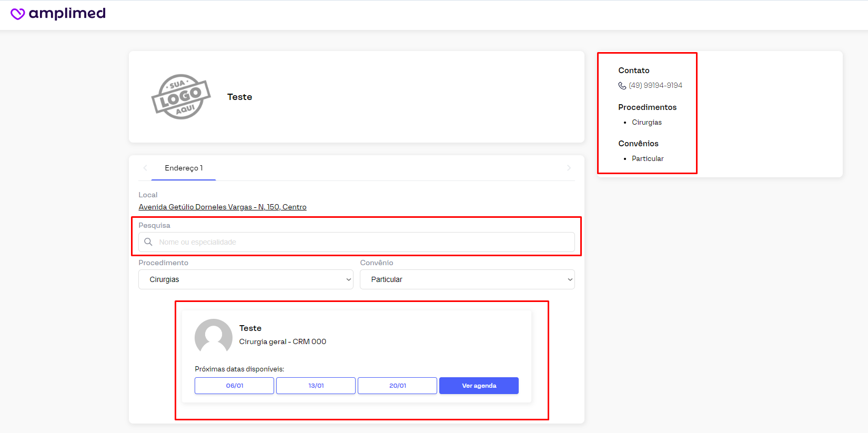
Task: Select the 20/01 available date
Action: pyautogui.click(x=397, y=386)
